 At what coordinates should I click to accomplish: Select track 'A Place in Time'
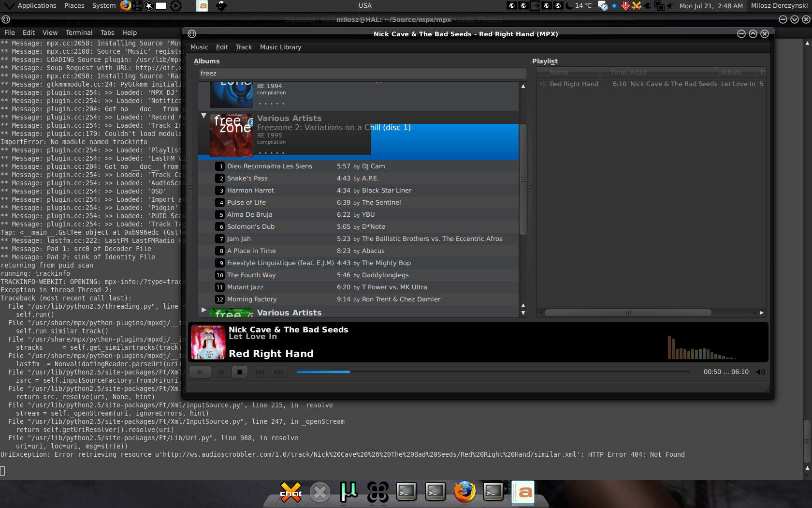358,251
